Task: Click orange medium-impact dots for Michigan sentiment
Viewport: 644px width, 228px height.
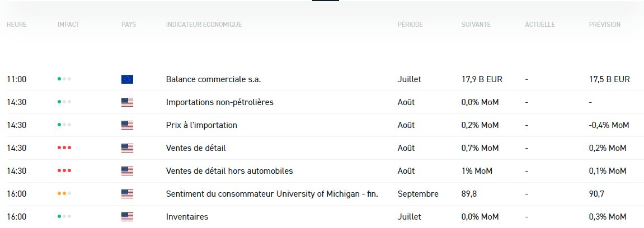Action: pyautogui.click(x=64, y=194)
